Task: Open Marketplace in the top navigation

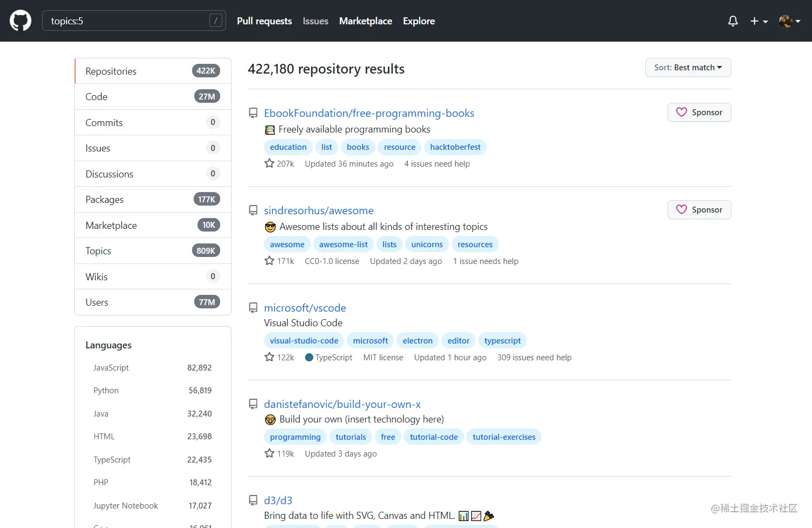Action: point(366,21)
